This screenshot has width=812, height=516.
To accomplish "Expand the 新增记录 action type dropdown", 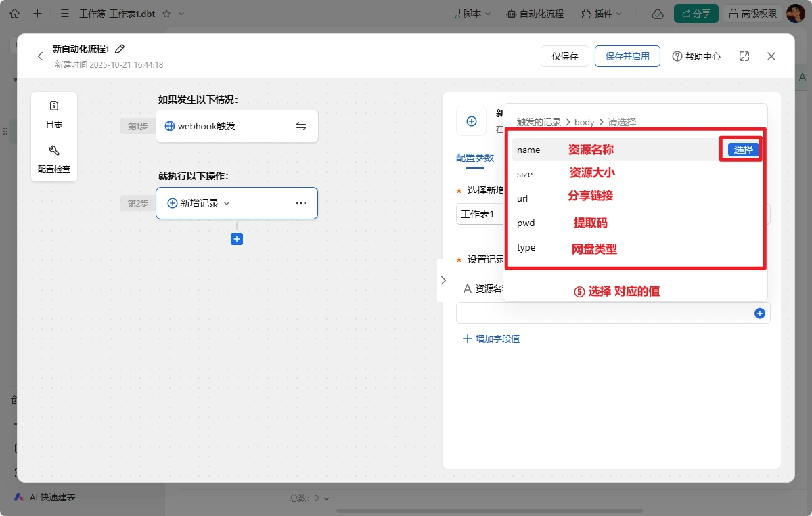I will click(x=227, y=203).
